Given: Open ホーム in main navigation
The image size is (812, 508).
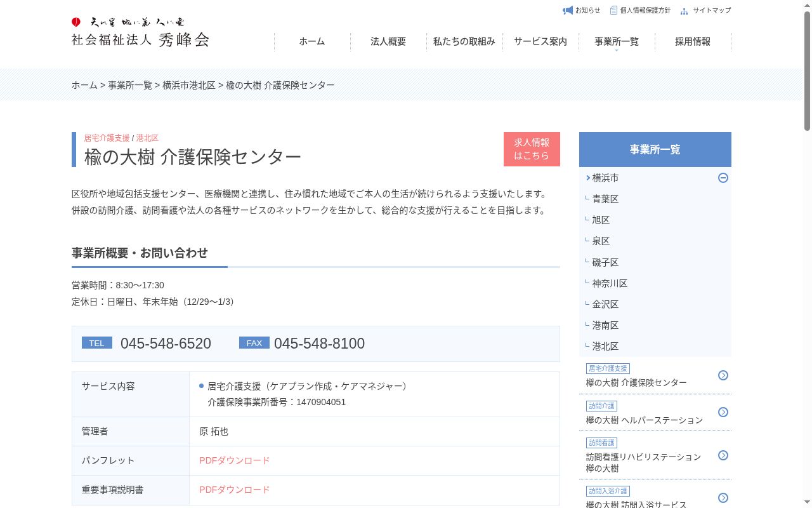Looking at the screenshot, I should click(312, 41).
